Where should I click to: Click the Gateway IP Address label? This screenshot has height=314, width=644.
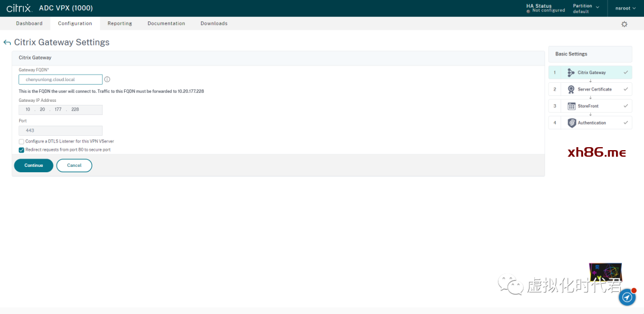38,100
